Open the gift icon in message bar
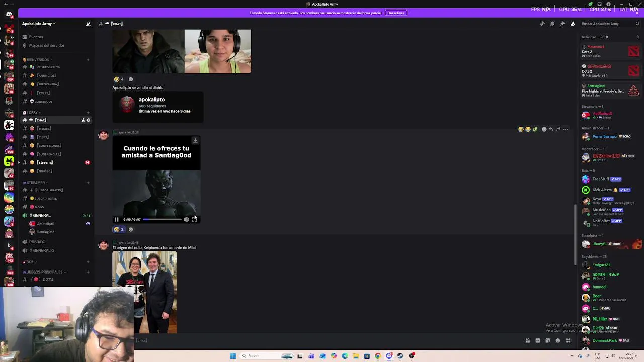 (527, 340)
